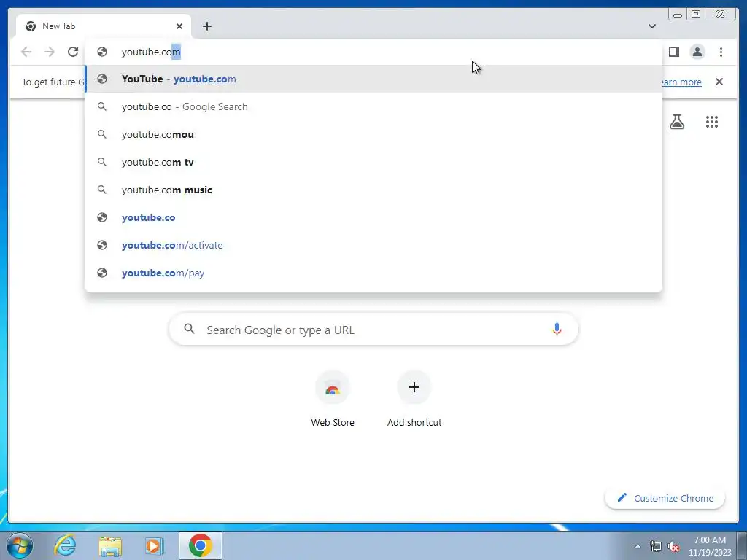Start voice search with the microphone icon

coord(557,329)
